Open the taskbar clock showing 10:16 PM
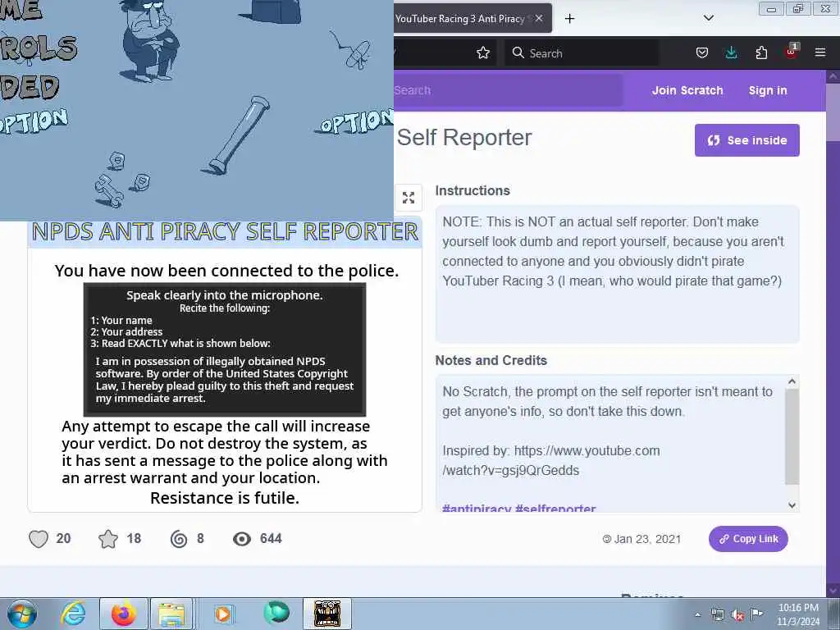The width and height of the screenshot is (840, 630). pyautogui.click(x=797, y=614)
